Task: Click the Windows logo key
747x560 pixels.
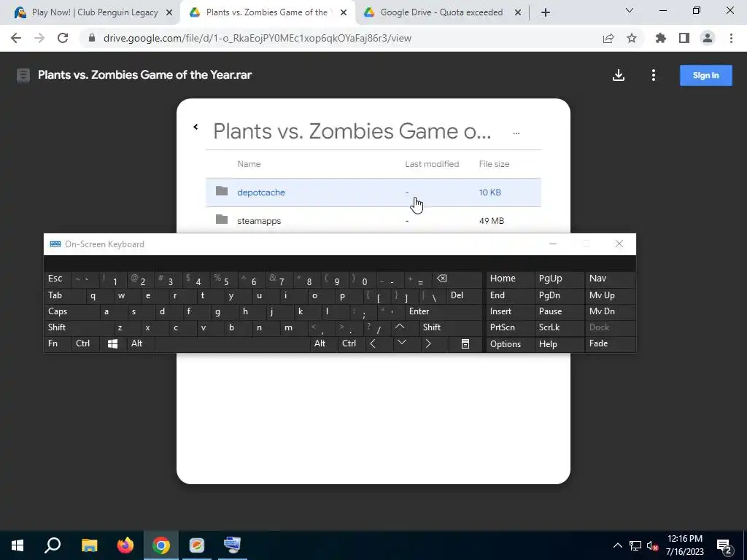Action: pyautogui.click(x=113, y=344)
